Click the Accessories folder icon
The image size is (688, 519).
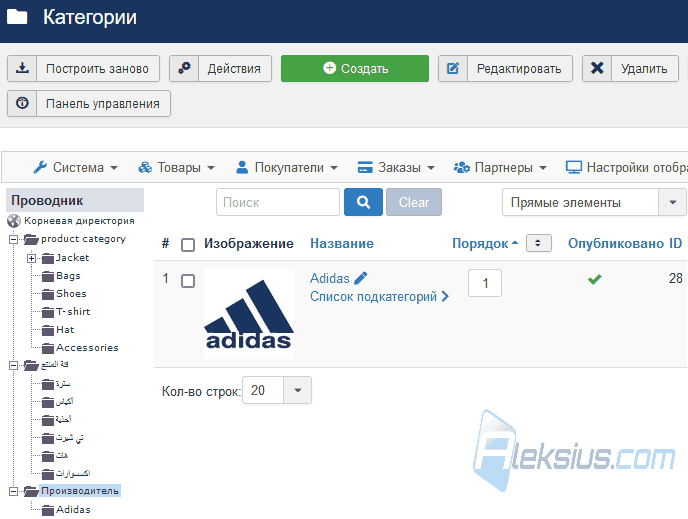(48, 348)
